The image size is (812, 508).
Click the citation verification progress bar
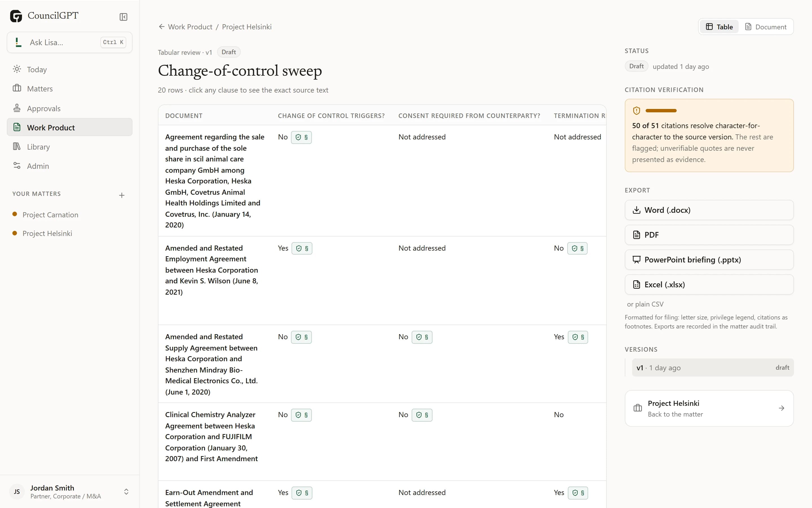tap(661, 111)
